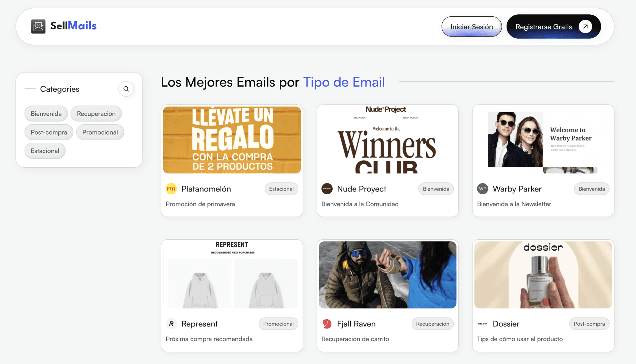Click the Bienvenida tag on Warby Parker card
This screenshot has width=636, height=364.
tap(592, 189)
